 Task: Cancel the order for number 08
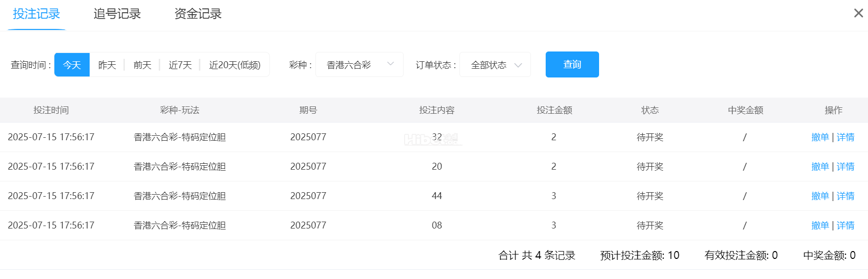click(820, 226)
